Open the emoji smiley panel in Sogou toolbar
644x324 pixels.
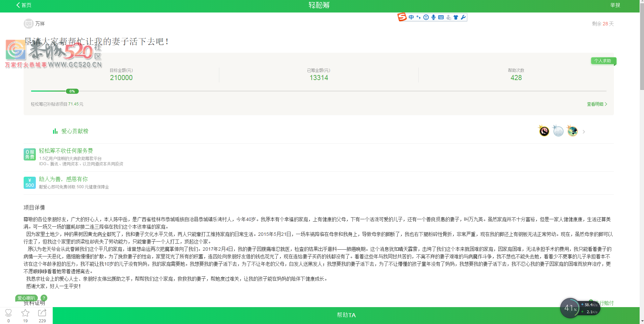tap(426, 17)
